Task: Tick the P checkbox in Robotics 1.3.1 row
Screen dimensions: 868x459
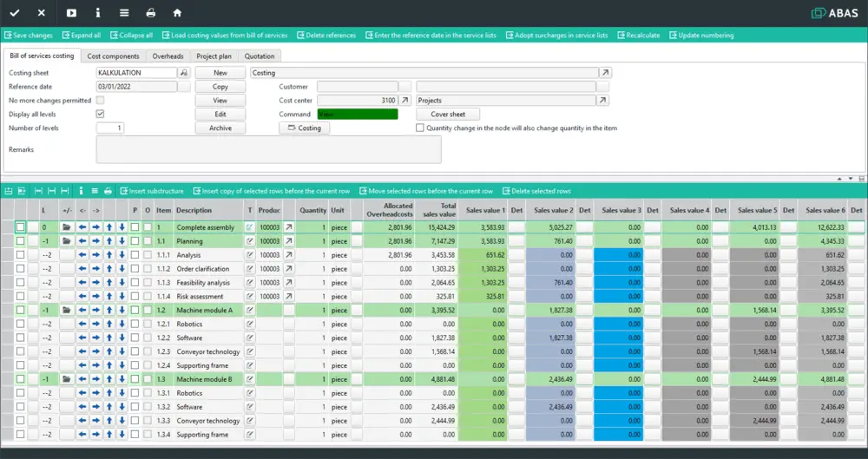Action: tap(135, 393)
